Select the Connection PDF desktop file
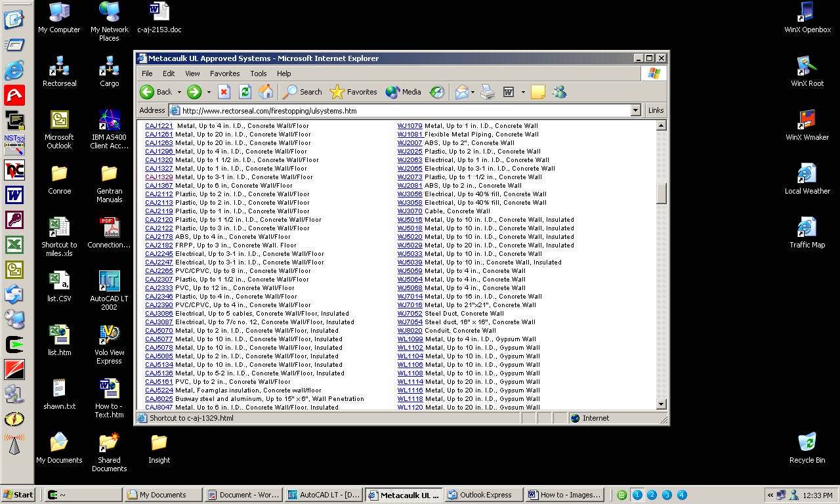The height and width of the screenshot is (504, 840). (x=109, y=233)
